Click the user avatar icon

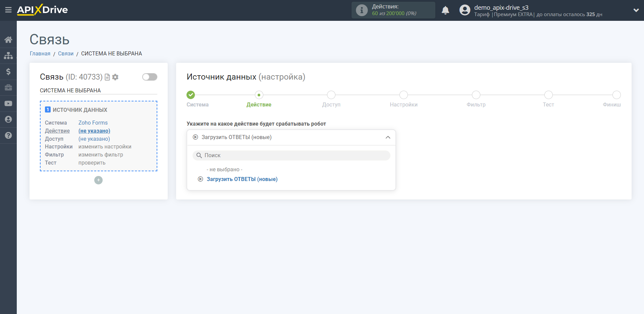coord(465,10)
